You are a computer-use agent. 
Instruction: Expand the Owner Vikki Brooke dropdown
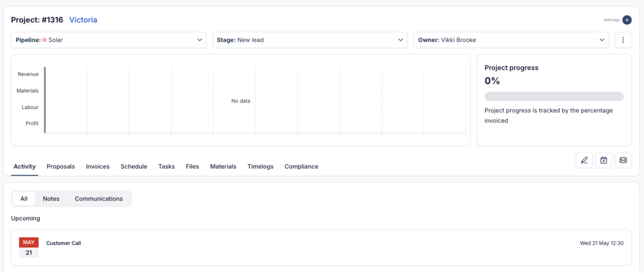511,40
